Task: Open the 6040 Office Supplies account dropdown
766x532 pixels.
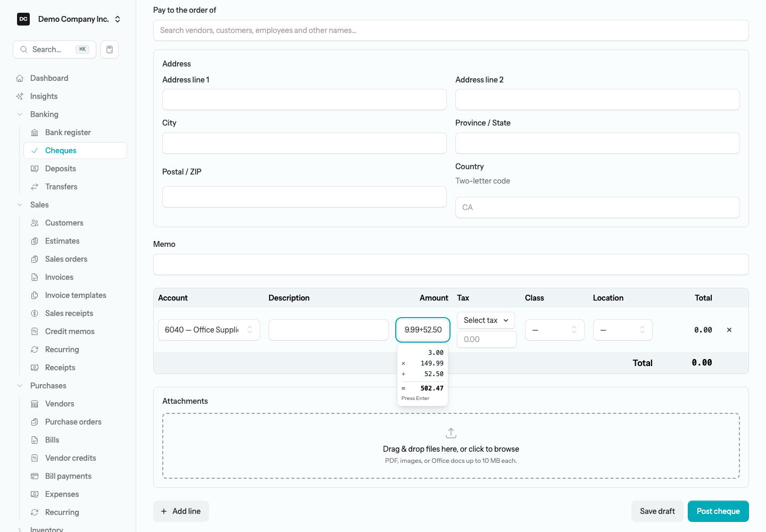Action: tap(209, 330)
